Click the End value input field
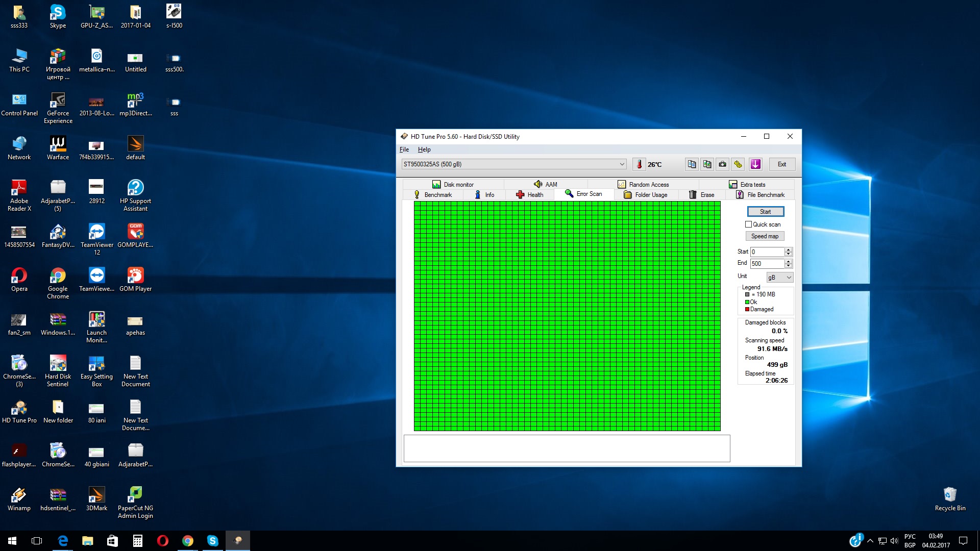 point(767,264)
